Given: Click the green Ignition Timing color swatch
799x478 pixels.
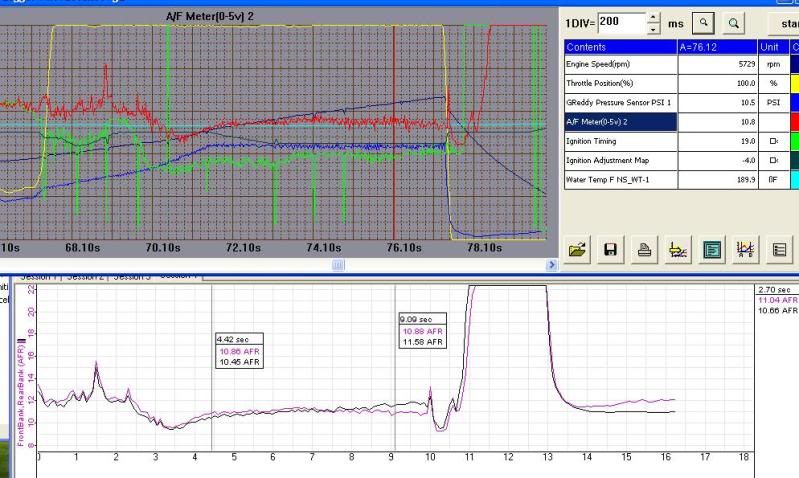Looking at the screenshot, I should (x=793, y=142).
